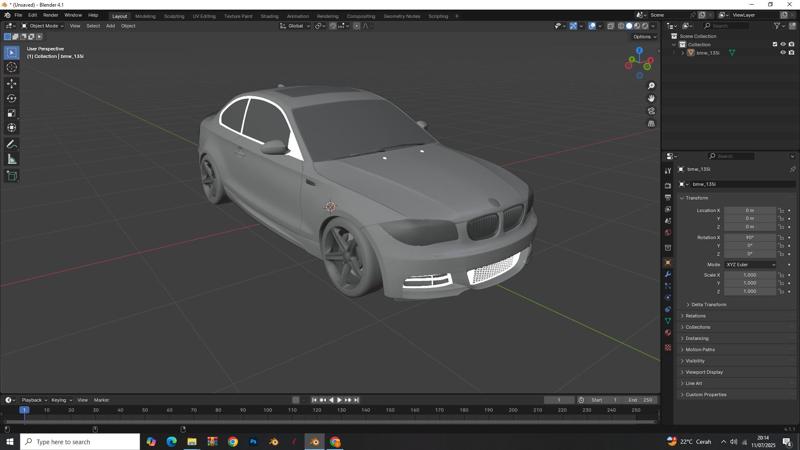Toggle Collection exclude checkbox in outliner
The height and width of the screenshot is (450, 800).
click(x=775, y=44)
